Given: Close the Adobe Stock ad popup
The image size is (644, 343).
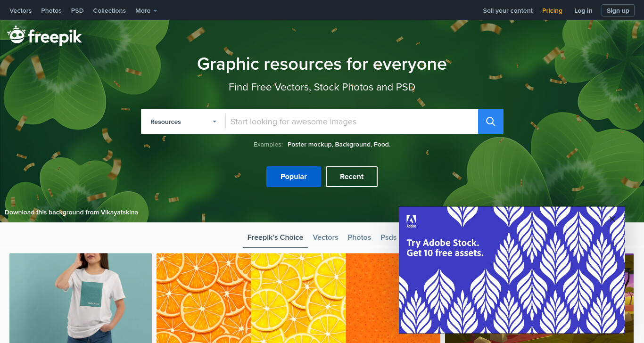Looking at the screenshot, I should pos(612,219).
